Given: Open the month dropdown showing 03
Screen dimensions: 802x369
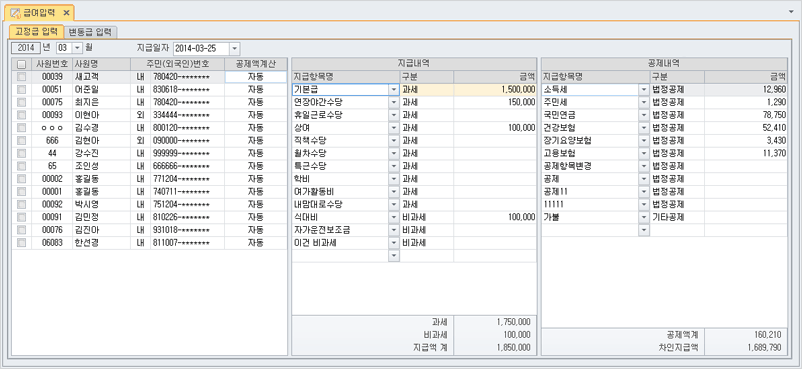Looking at the screenshot, I should pyautogui.click(x=77, y=48).
